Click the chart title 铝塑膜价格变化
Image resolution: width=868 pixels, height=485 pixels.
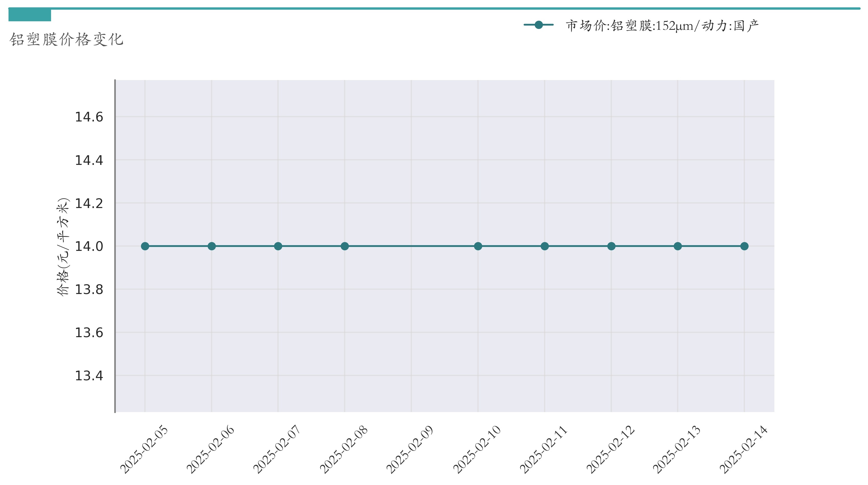click(66, 39)
